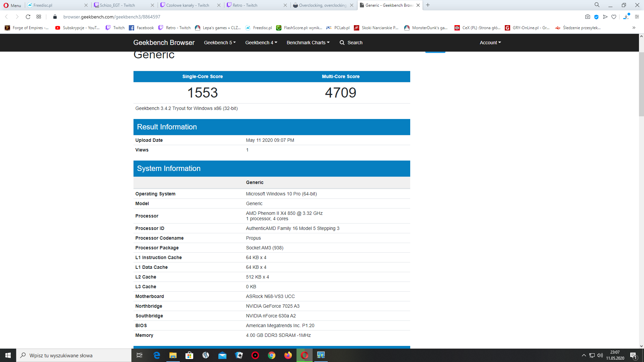
Task: Open Easy Setup settings icon
Action: pyautogui.click(x=637, y=17)
